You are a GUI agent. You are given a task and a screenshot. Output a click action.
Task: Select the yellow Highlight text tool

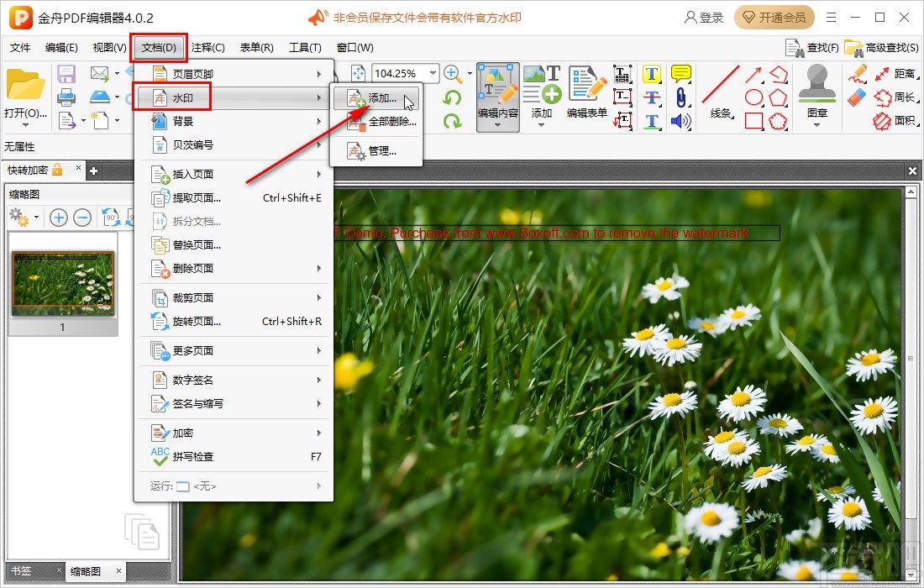point(651,74)
